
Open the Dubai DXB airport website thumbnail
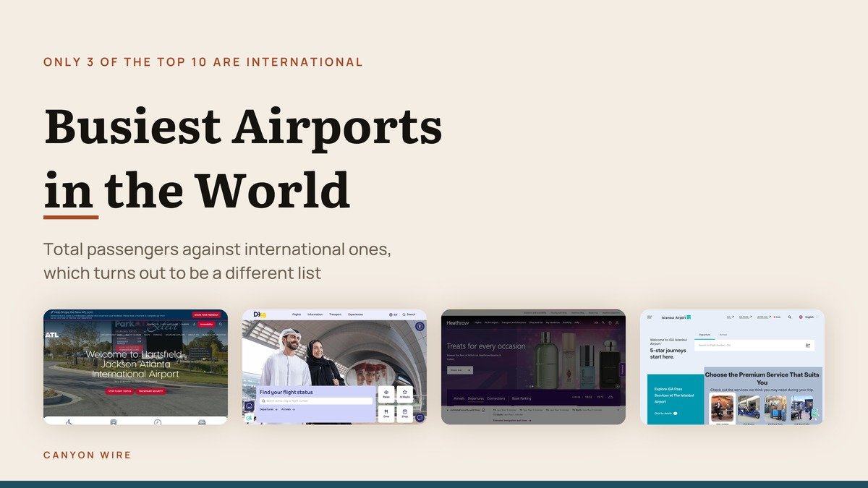coord(334,367)
